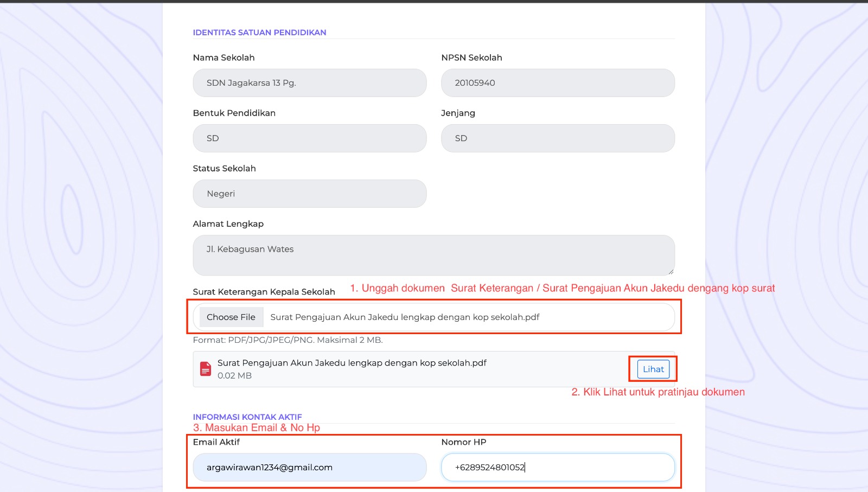Click the Jenjang field showing SD
868x492 pixels.
[558, 138]
